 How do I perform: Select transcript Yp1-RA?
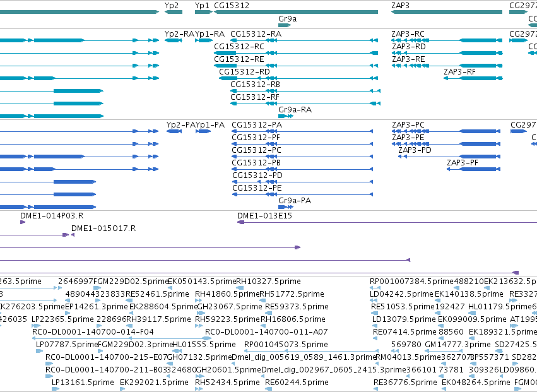click(x=209, y=34)
